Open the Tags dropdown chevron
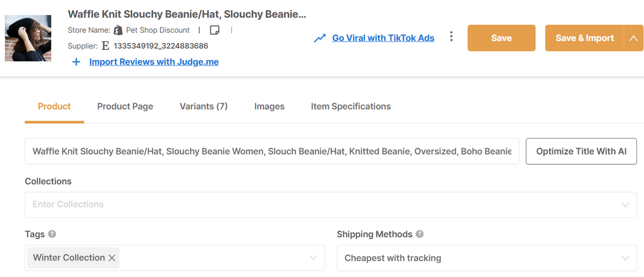644x277 pixels. (313, 258)
